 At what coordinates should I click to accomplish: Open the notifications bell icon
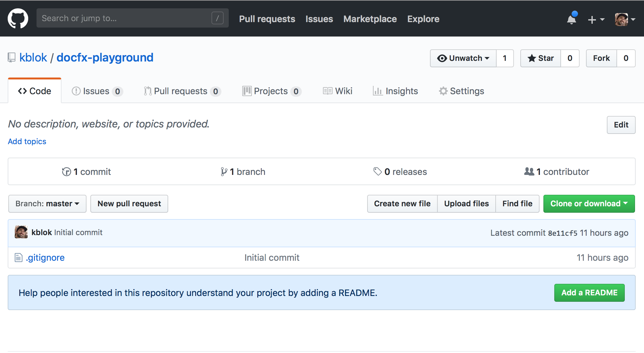[571, 19]
